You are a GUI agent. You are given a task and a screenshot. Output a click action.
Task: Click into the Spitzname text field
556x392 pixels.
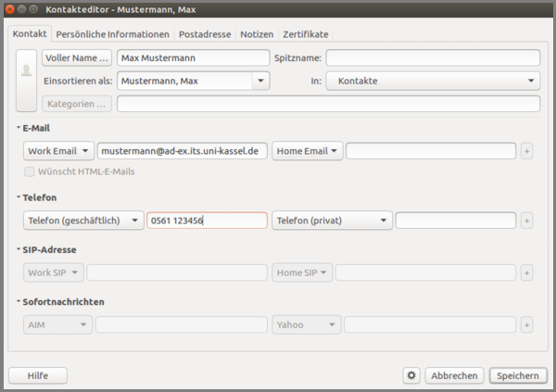tap(432, 57)
